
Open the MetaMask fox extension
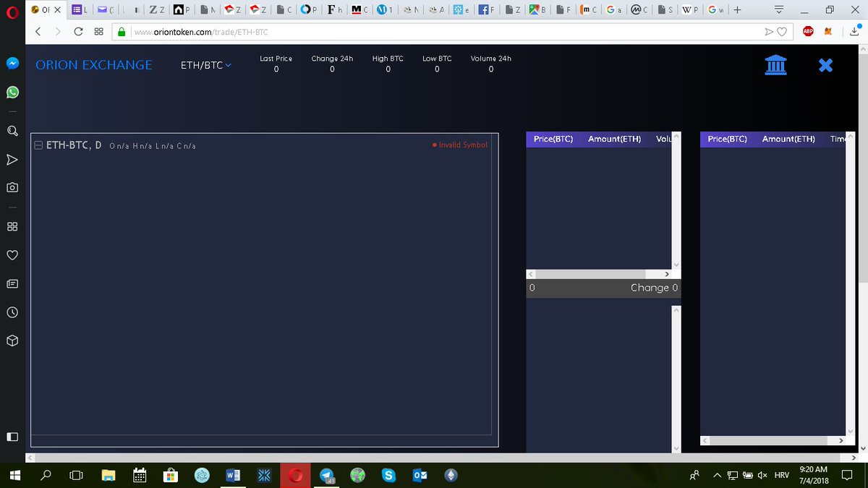point(830,31)
